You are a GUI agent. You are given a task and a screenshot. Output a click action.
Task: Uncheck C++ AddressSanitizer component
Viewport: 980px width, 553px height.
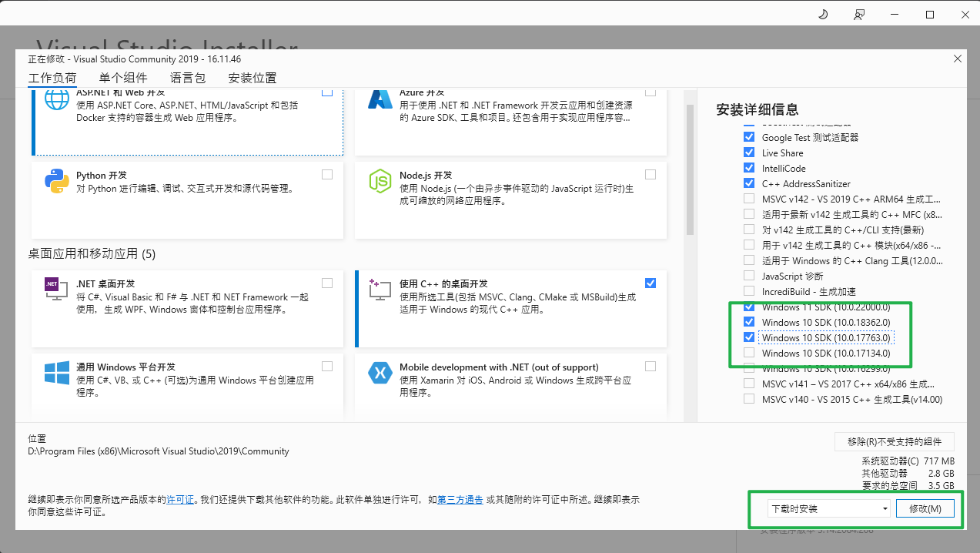pyautogui.click(x=749, y=183)
